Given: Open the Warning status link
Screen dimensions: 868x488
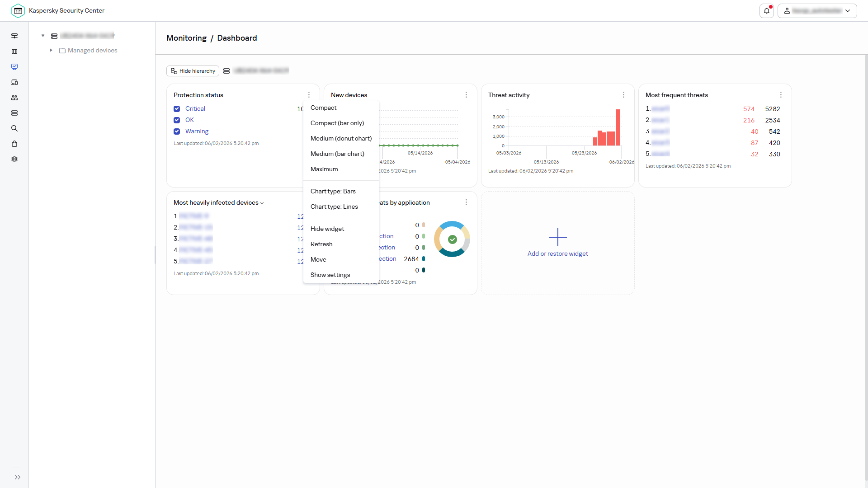Looking at the screenshot, I should coord(197,131).
